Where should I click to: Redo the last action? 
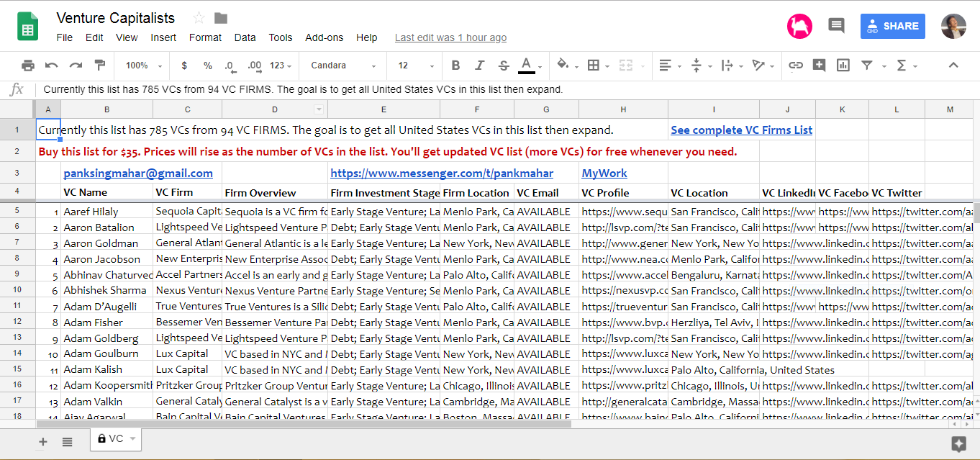pyautogui.click(x=76, y=66)
